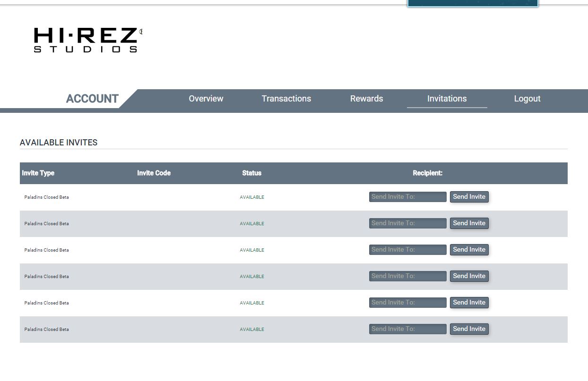Viewport: 588px width, 381px height.
Task: Select first row's Paladins Closed Beta text
Action: [47, 197]
